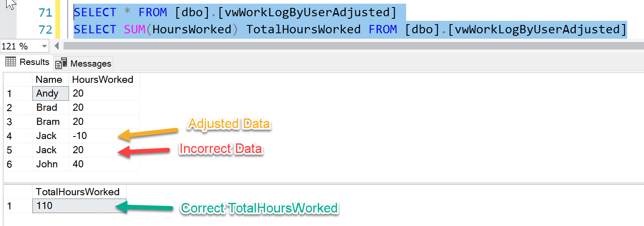Screen dimensions: 644x226
Task: Select the HoursWorked column header
Action: (x=103, y=79)
